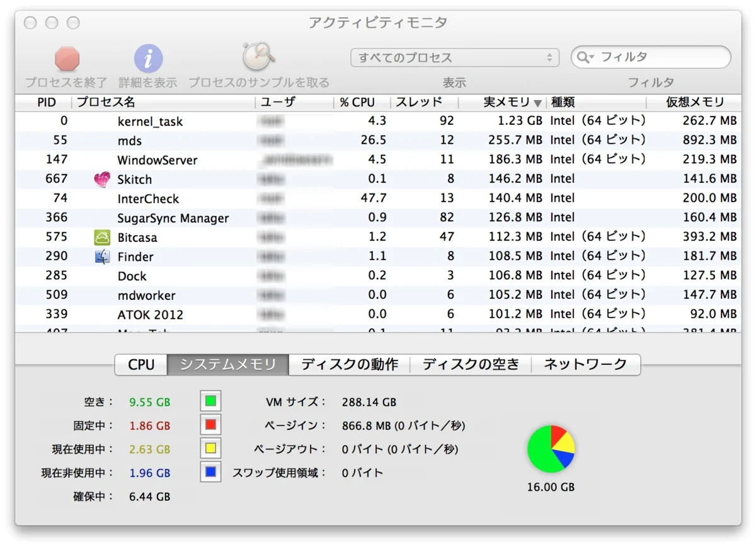Click the window title アクティビティモニタ

(x=378, y=23)
